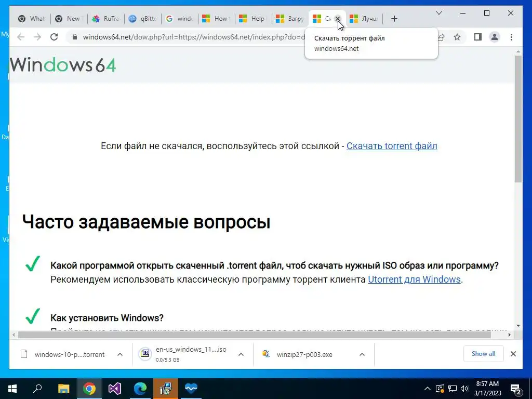
Task: Open the Chrome profile menu
Action: click(x=495, y=37)
